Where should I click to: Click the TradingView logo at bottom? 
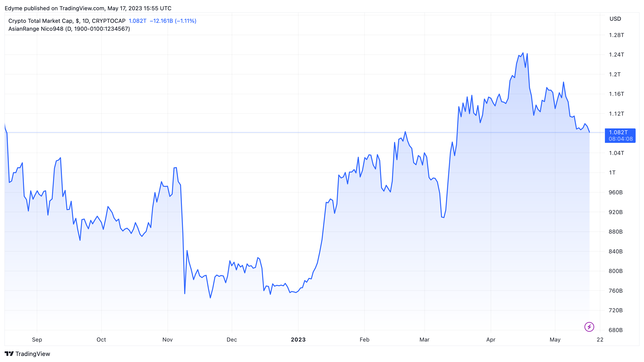[27, 354]
